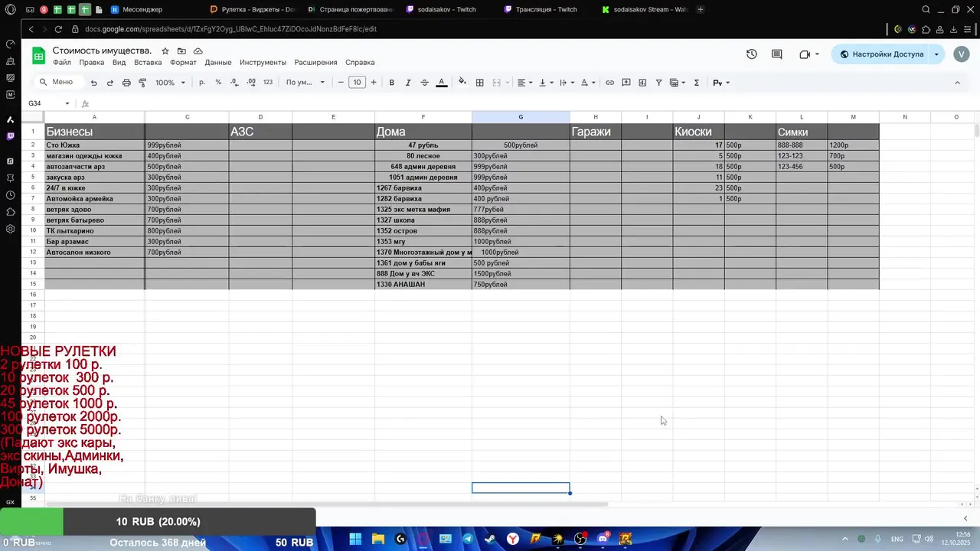The image size is (980, 551).
Task: Toggle Strikethrough formatting
Action: tap(424, 83)
